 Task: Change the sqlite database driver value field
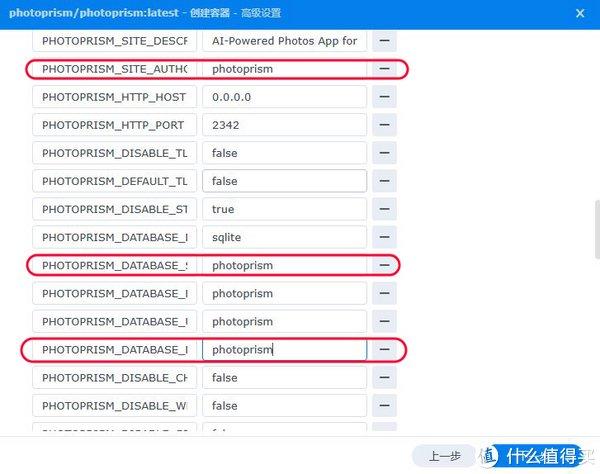(284, 237)
